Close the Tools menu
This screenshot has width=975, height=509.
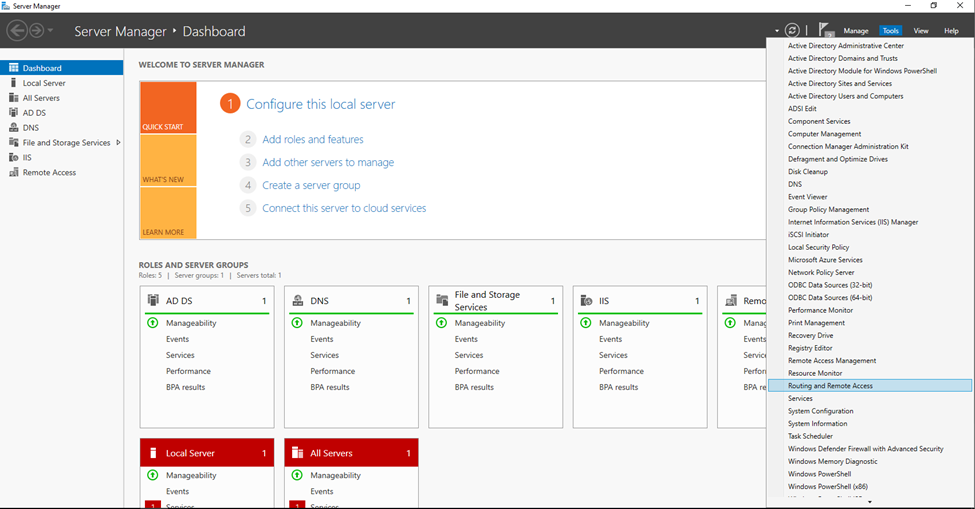click(x=890, y=30)
